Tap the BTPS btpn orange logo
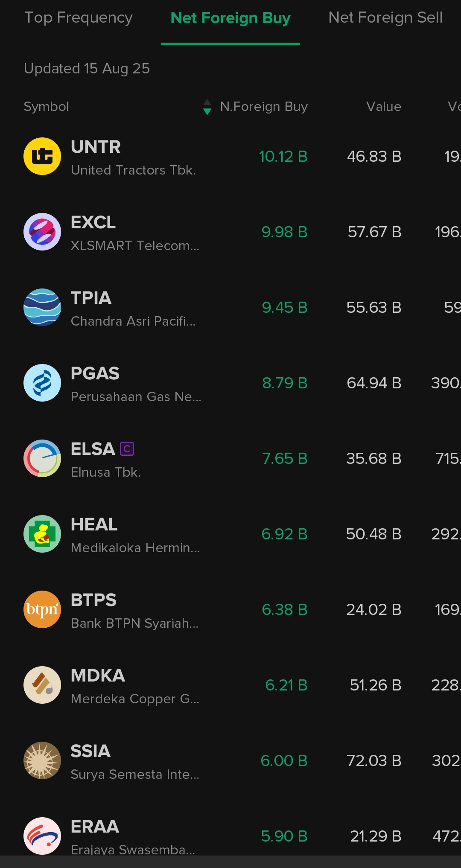The width and height of the screenshot is (461, 868). pos(42,609)
